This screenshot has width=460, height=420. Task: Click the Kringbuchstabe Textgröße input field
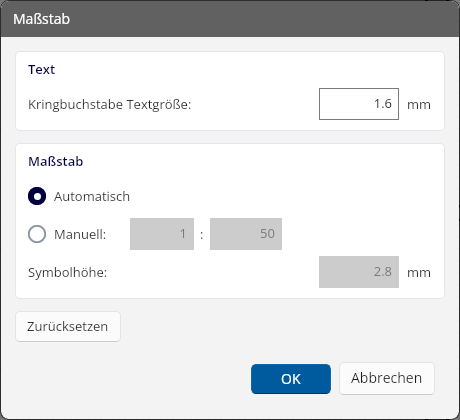click(359, 104)
